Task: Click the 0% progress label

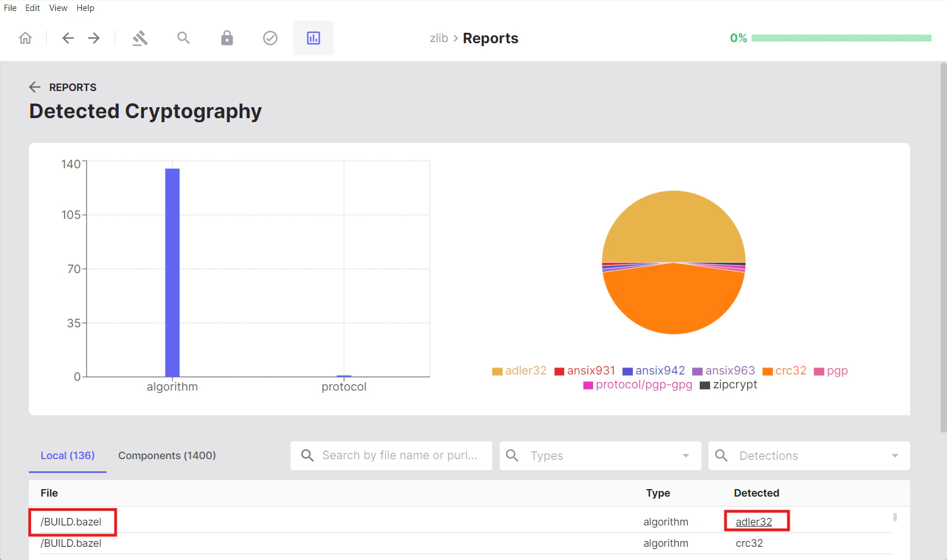Action: click(x=738, y=38)
